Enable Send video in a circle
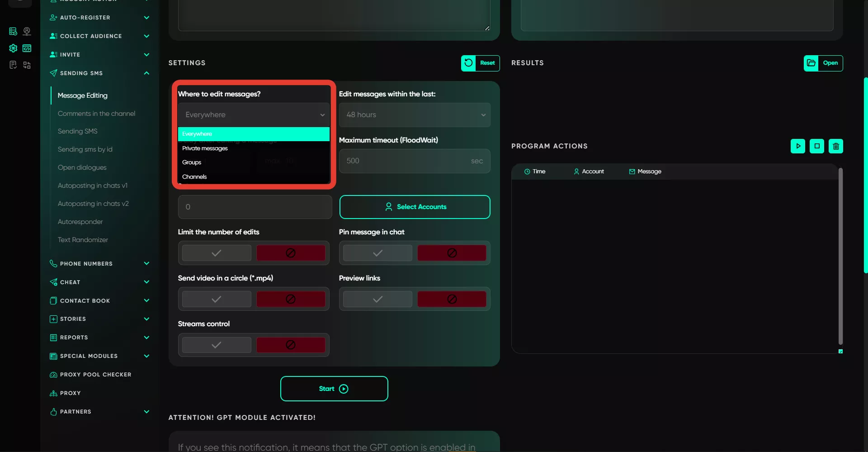 217,299
